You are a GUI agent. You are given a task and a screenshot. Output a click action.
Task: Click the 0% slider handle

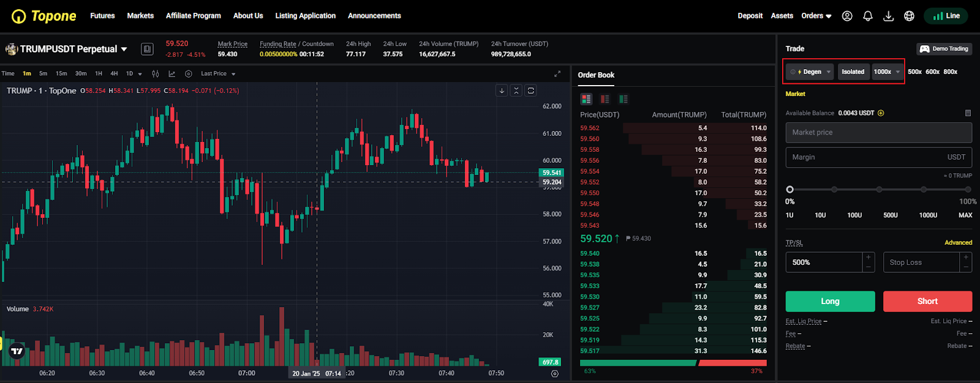[x=790, y=190]
